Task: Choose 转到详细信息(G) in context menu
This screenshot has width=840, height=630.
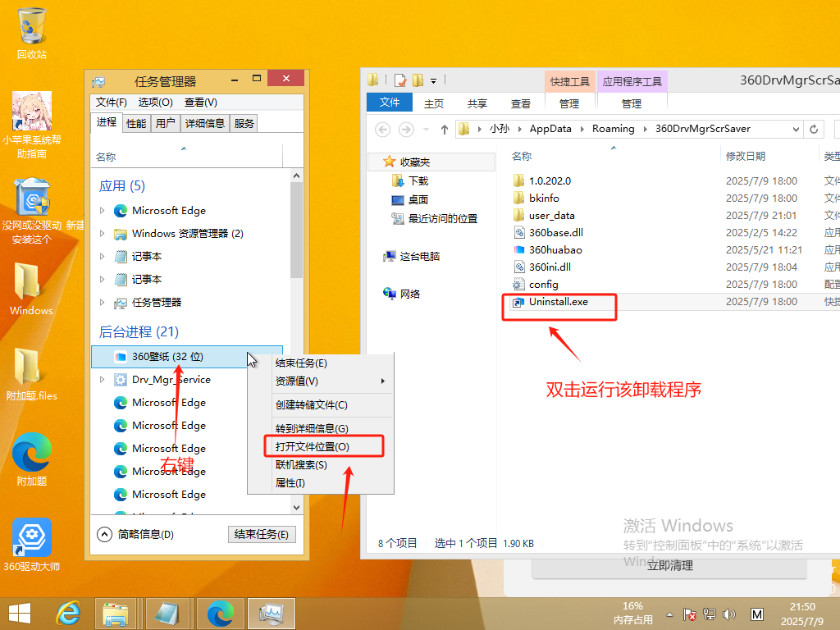Action: (321, 428)
